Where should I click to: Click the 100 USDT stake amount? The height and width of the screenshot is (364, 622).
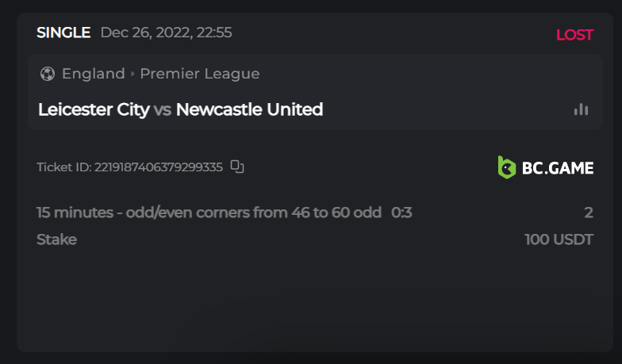tap(559, 239)
